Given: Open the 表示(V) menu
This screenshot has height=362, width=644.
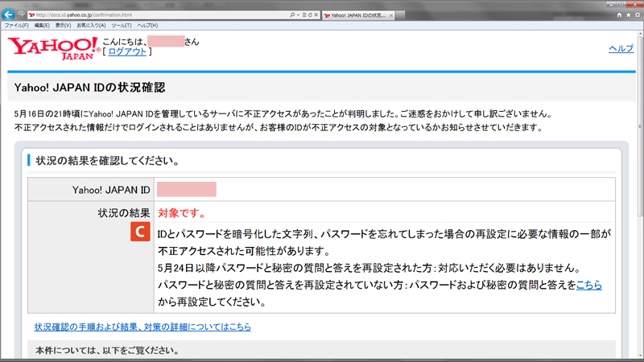Looking at the screenshot, I should click(x=63, y=26).
